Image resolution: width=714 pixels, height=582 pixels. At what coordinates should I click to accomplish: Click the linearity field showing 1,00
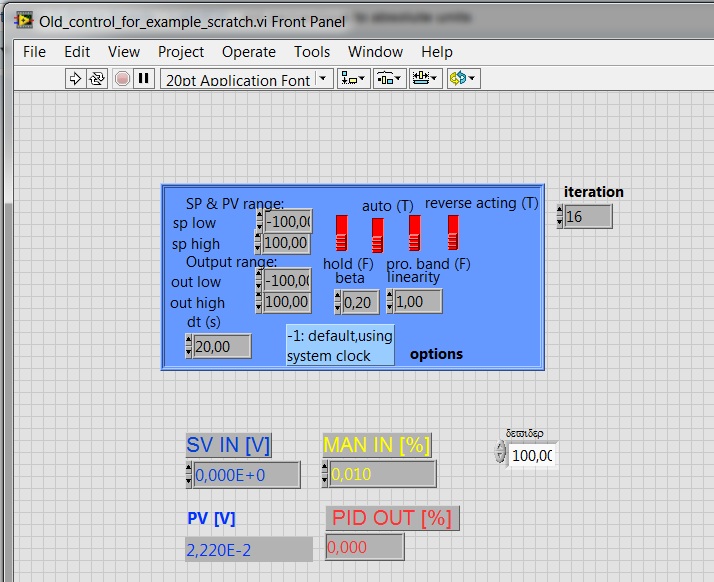coord(418,301)
